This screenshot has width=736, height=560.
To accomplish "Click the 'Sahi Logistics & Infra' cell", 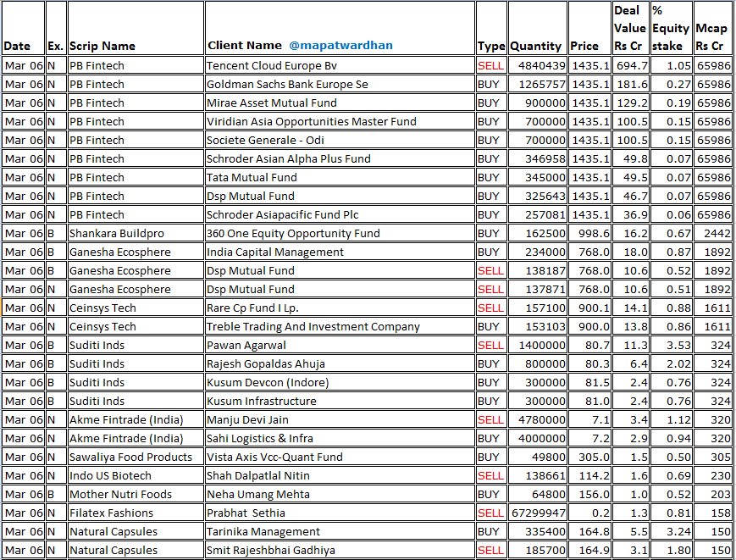I will 340,438.
